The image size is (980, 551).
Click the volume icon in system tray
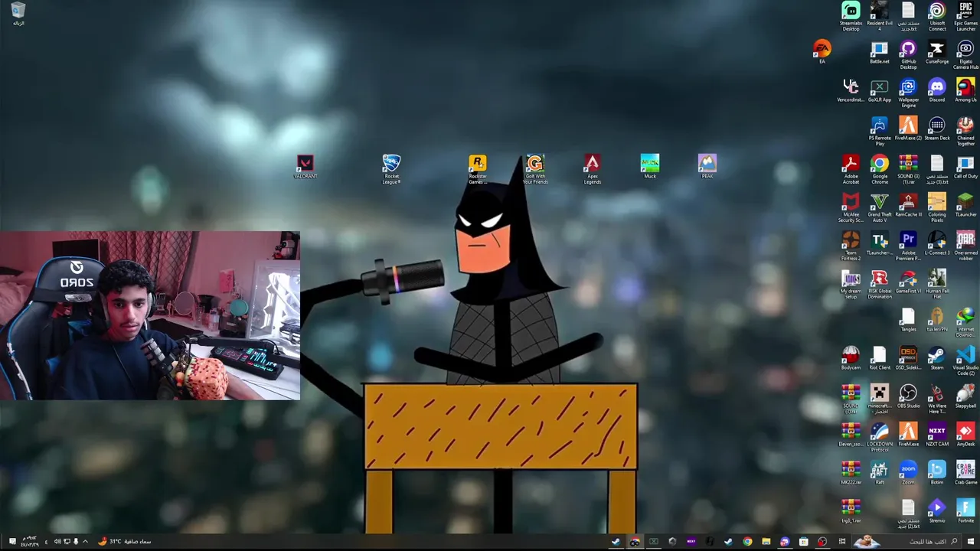57,542
